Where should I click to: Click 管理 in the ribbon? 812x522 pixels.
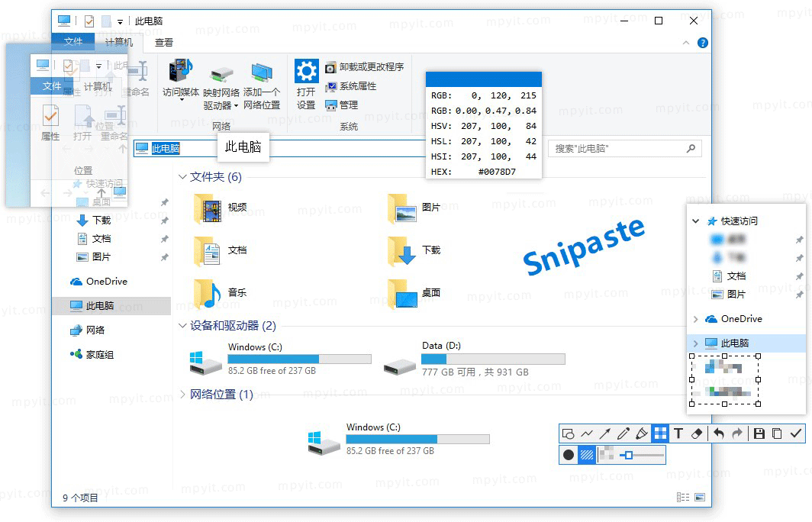tap(342, 105)
